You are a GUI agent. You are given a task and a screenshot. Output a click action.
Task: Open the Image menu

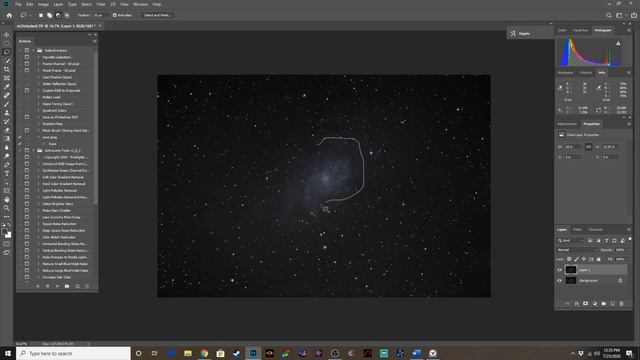(43, 4)
